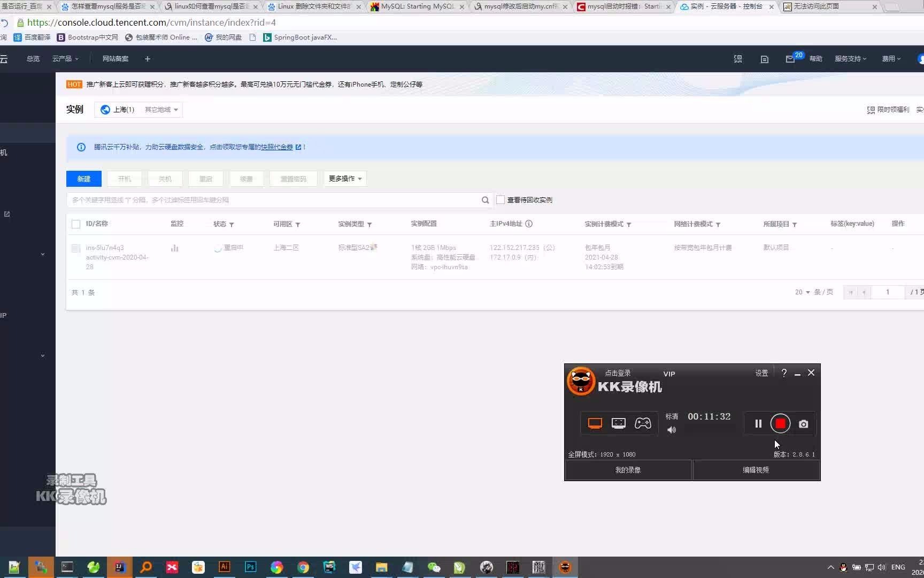Toggle KK recorder sound speaker icon
The height and width of the screenshot is (578, 924).
(672, 430)
